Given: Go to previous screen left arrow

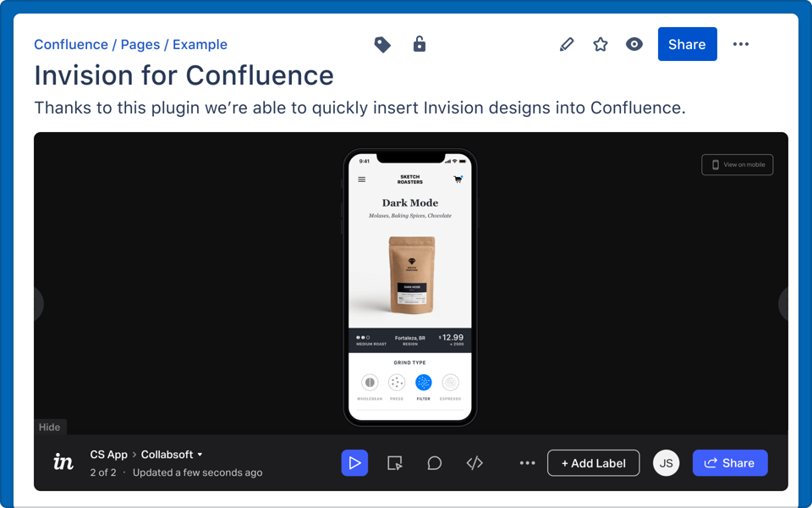Looking at the screenshot, I should (39, 304).
